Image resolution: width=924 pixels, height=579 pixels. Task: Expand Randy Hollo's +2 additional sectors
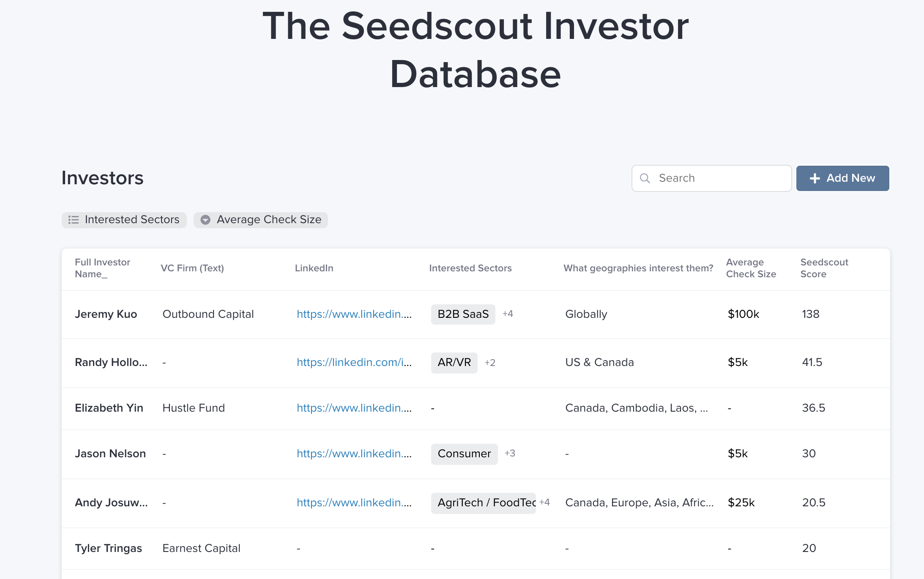490,363
